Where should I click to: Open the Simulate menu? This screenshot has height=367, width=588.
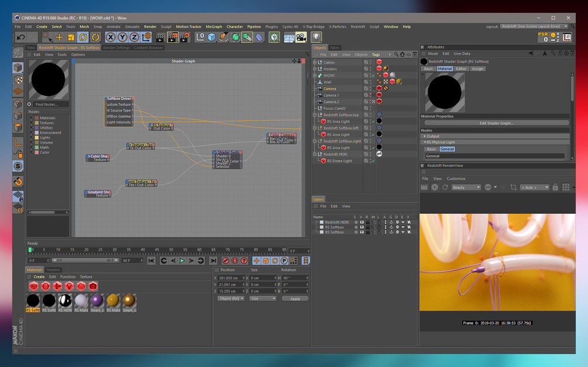(x=132, y=26)
